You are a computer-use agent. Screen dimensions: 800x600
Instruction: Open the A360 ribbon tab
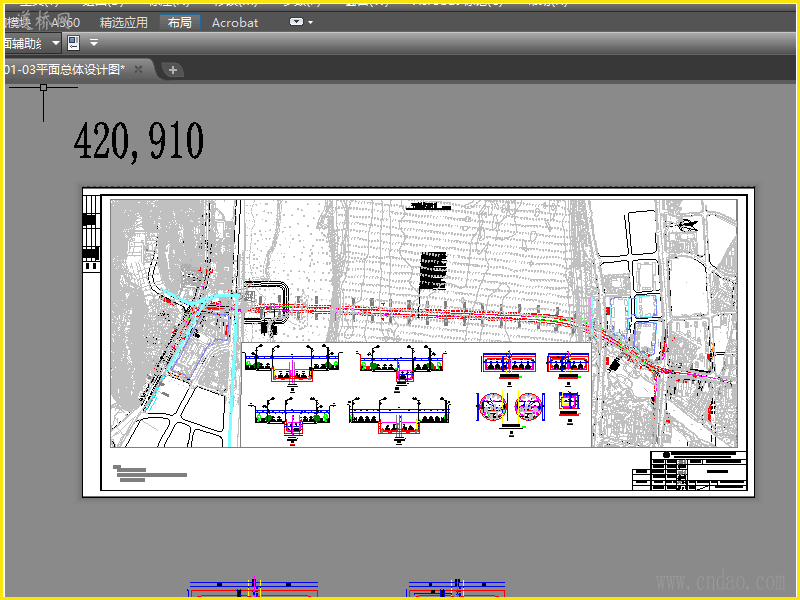(x=65, y=23)
